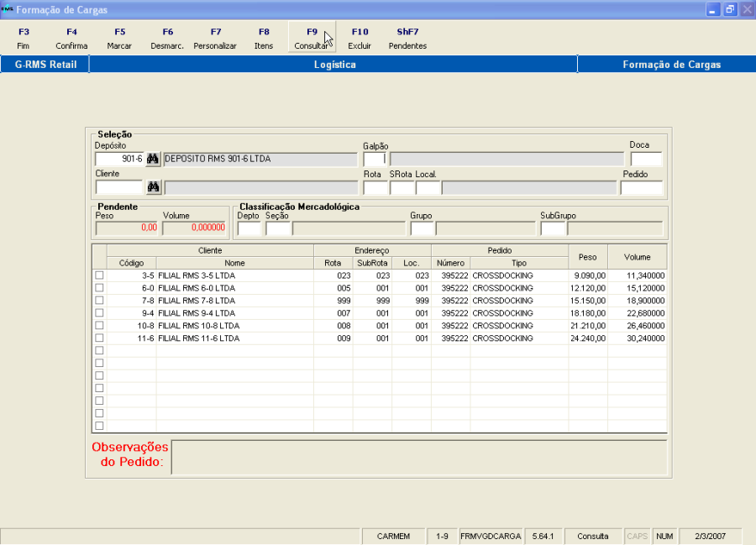Click the F4 Confirma button
This screenshot has height=545, width=756.
pos(71,38)
